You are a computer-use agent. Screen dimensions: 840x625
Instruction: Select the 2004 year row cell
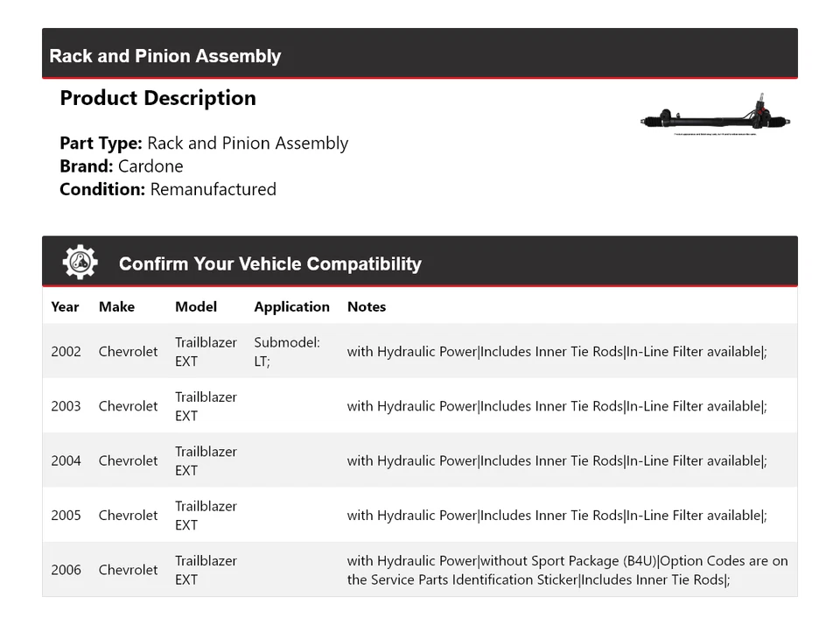pos(66,460)
